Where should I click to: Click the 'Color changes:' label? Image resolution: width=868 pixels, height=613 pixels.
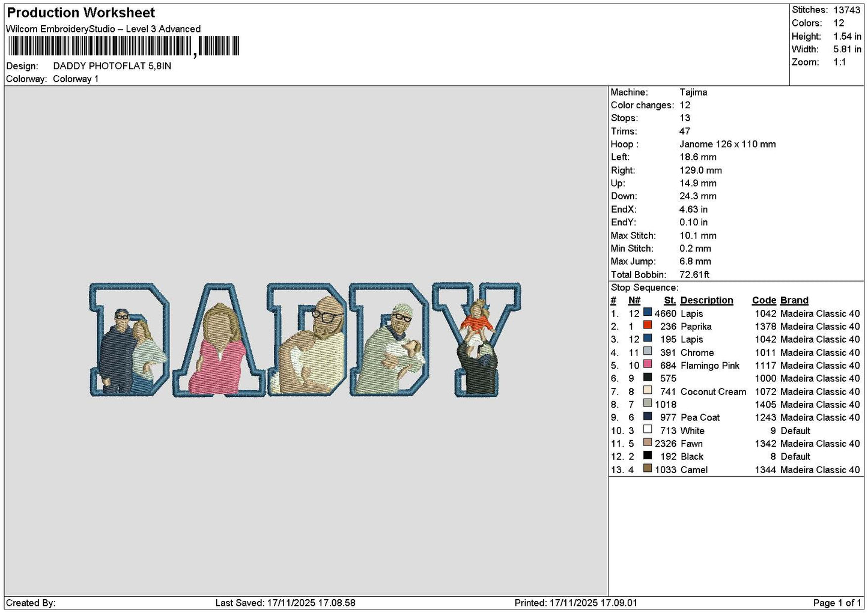[642, 105]
